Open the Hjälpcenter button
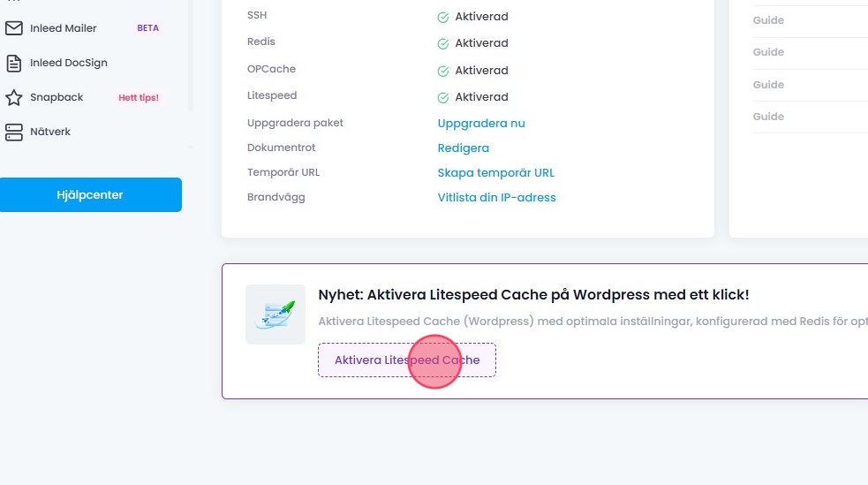Image resolution: width=868 pixels, height=485 pixels. (x=90, y=195)
